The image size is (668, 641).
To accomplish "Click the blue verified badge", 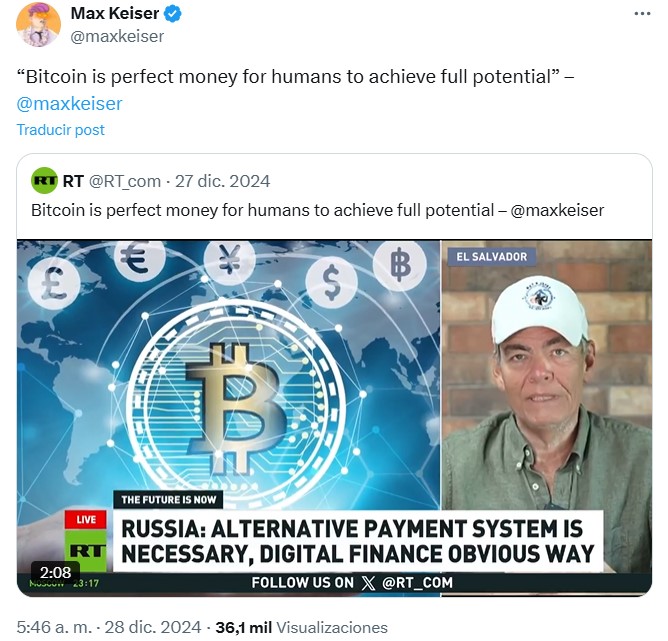I will (x=173, y=14).
